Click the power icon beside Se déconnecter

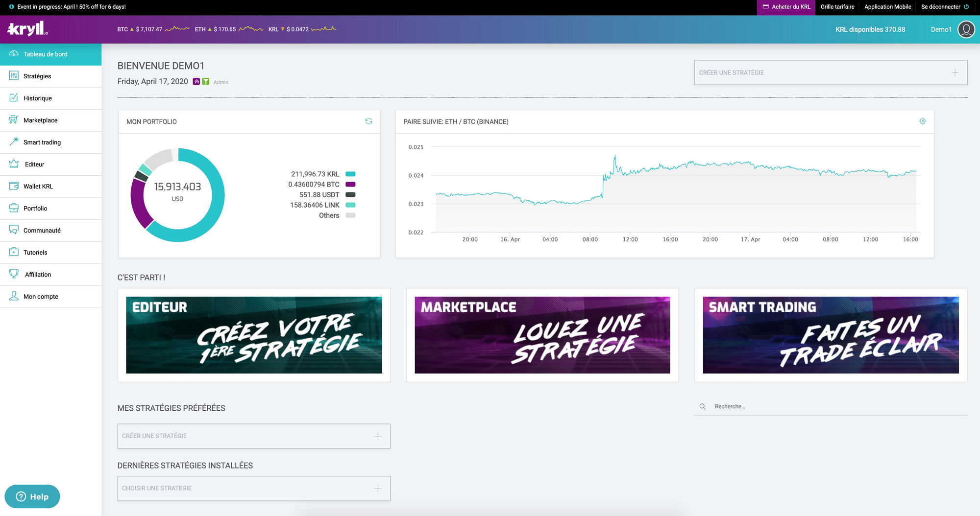tap(966, 7)
